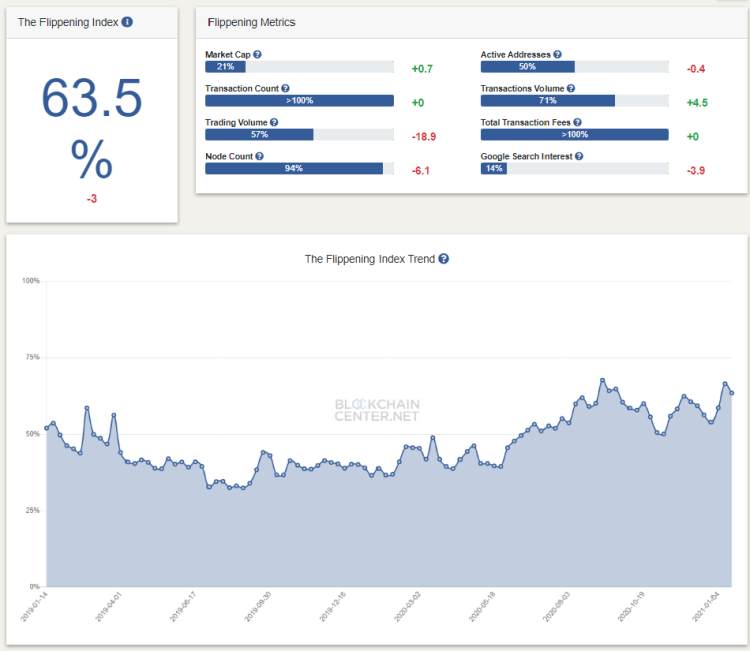
Task: Click the Flippening Index info icon
Action: coord(127,22)
